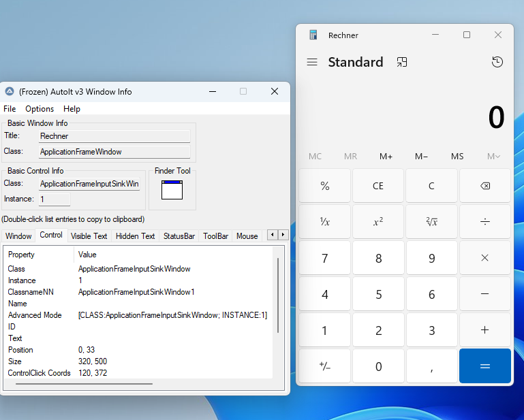Open the M memory list dropdown

(x=493, y=157)
